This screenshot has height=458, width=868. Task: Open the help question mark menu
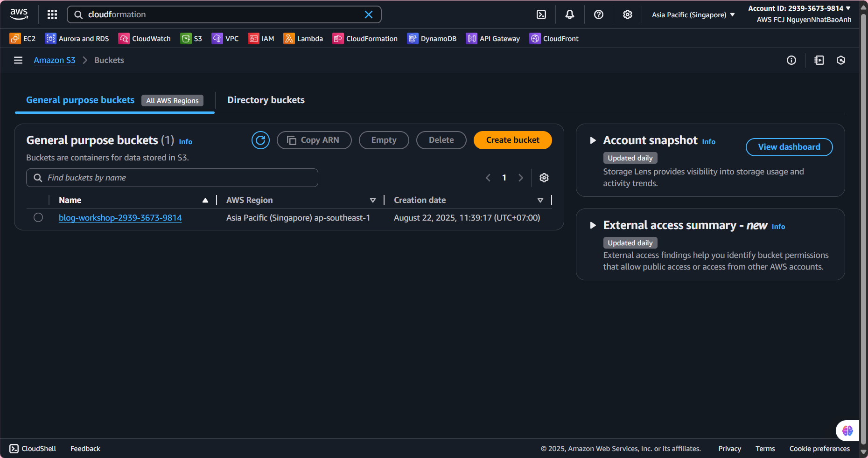[599, 14]
